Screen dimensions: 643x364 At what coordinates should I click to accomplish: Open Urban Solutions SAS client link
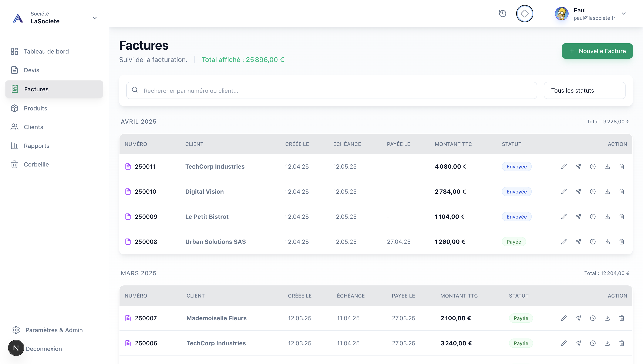215,242
